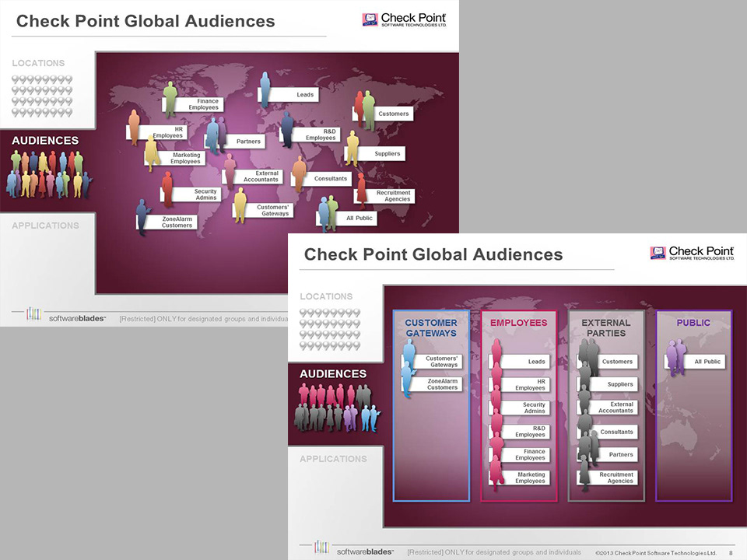
Task: Click the blue and purple figures beside Partners on the map
Action: pyautogui.click(x=216, y=135)
